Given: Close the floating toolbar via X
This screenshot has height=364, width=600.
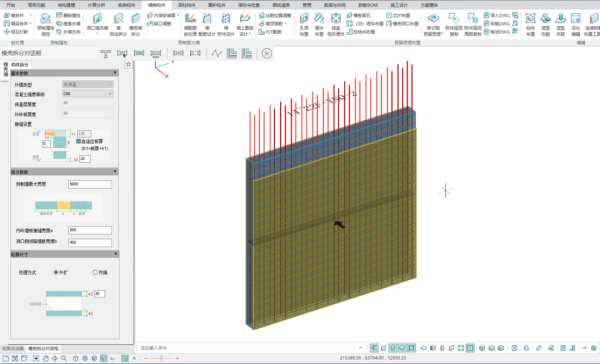Looking at the screenshot, I should tap(267, 53).
